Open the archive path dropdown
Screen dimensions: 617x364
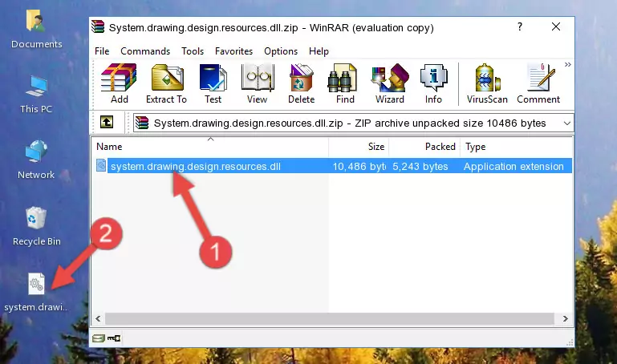(x=566, y=123)
